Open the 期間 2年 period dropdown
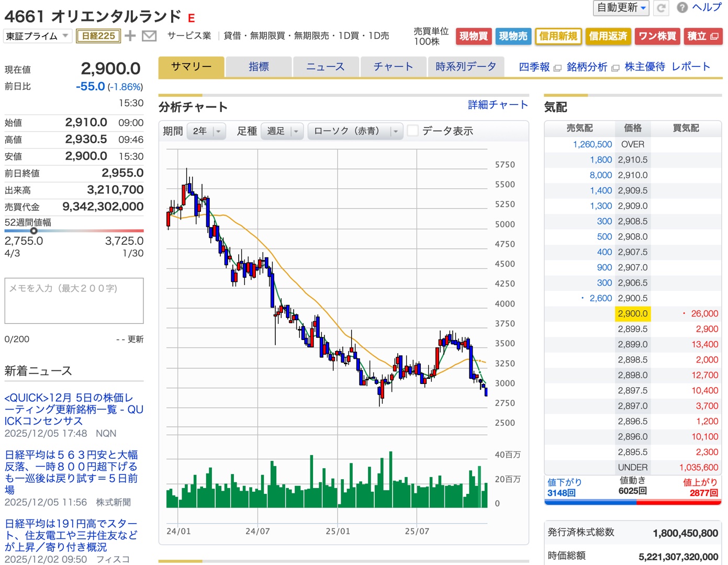The height and width of the screenshot is (565, 728). coord(206,131)
